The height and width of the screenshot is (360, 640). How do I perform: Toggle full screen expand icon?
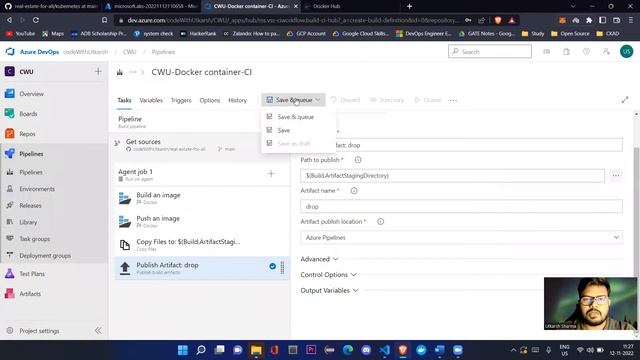624,100
